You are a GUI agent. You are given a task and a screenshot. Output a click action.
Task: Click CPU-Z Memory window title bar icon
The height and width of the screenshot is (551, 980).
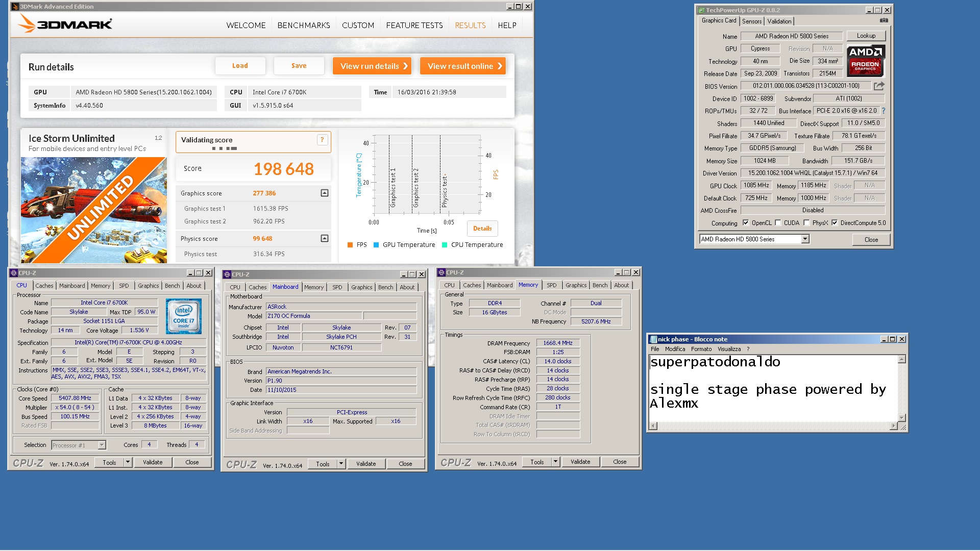pos(442,272)
